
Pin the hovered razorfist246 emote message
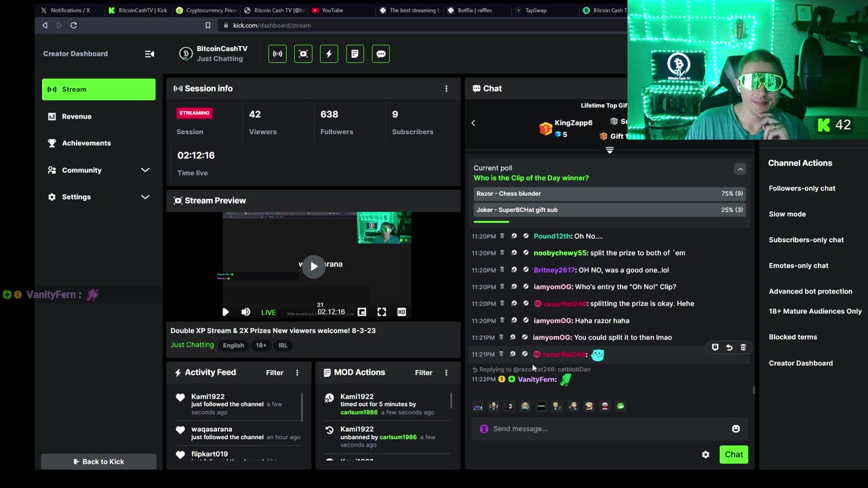point(715,347)
